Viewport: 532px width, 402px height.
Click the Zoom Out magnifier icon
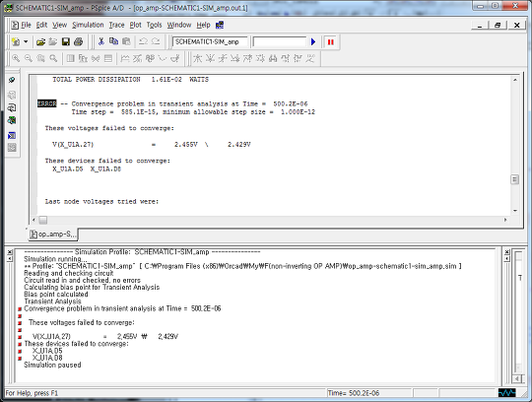tap(29, 59)
